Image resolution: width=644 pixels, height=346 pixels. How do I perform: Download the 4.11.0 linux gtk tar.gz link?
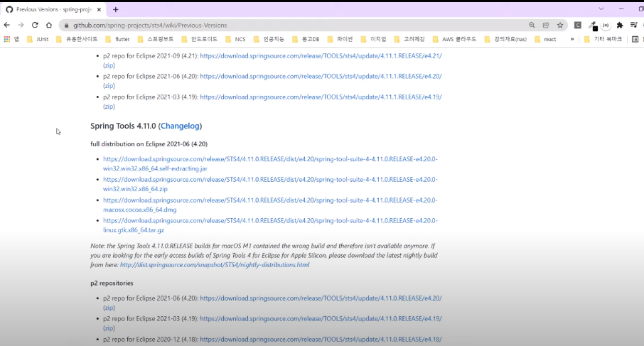(x=270, y=225)
